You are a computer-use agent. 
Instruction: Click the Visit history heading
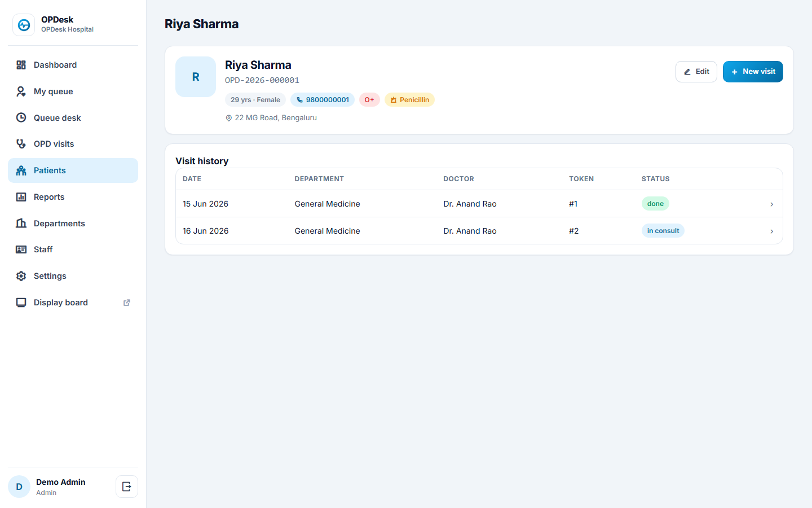pos(202,161)
